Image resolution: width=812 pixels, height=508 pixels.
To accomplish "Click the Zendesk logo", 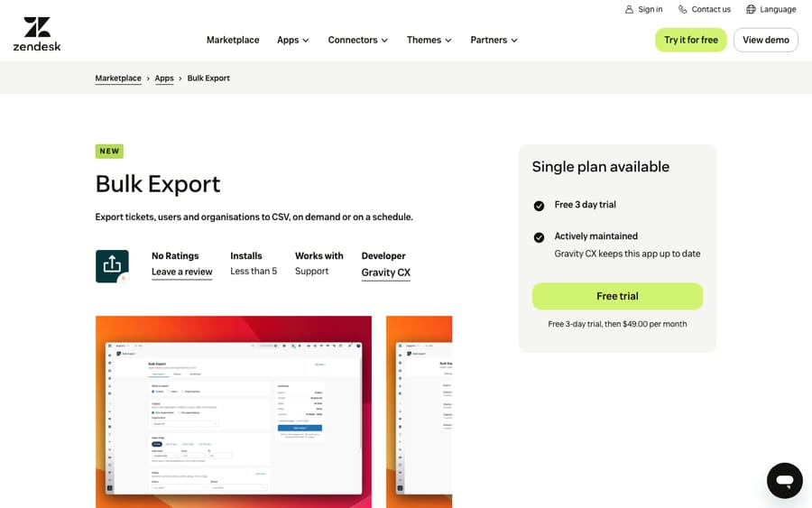I will click(x=37, y=34).
